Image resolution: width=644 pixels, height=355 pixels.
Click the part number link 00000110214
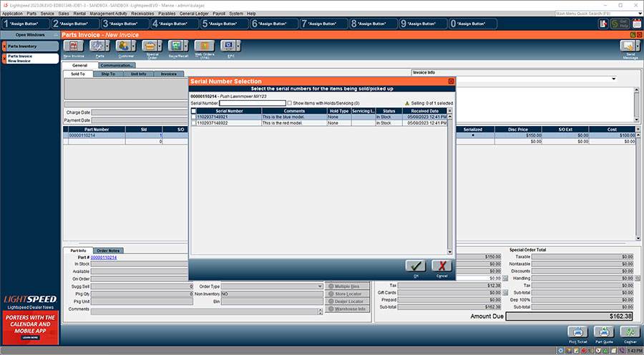104,258
